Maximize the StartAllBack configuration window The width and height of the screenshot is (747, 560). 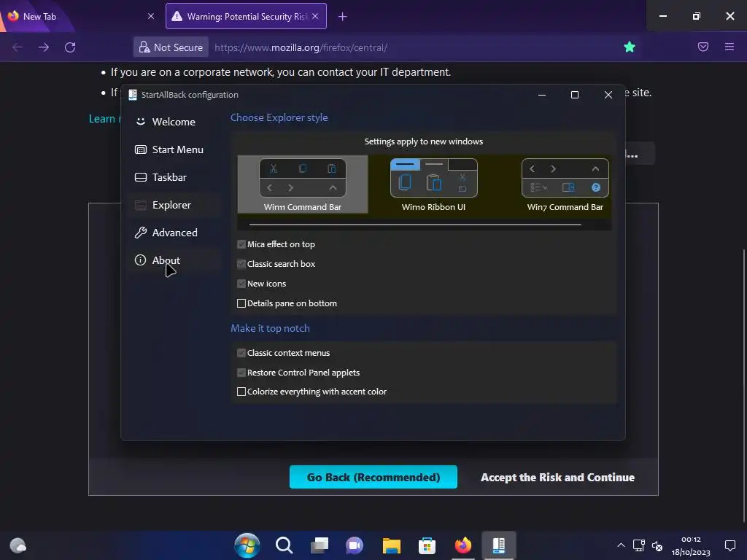point(575,95)
